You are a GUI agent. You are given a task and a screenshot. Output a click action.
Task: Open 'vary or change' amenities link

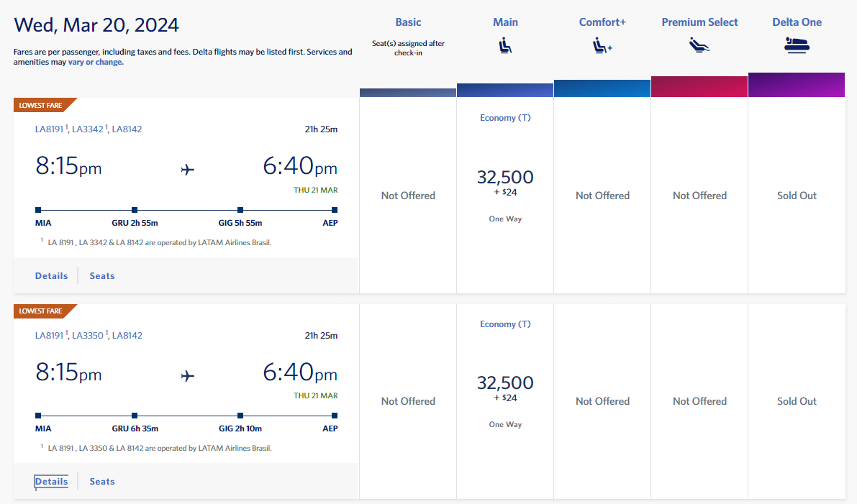point(96,63)
